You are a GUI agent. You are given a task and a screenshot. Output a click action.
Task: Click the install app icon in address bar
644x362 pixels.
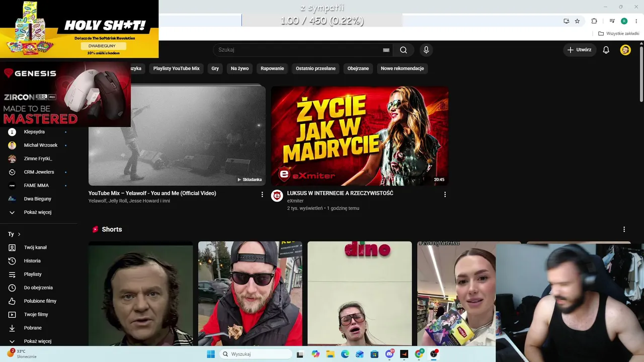[566, 21]
